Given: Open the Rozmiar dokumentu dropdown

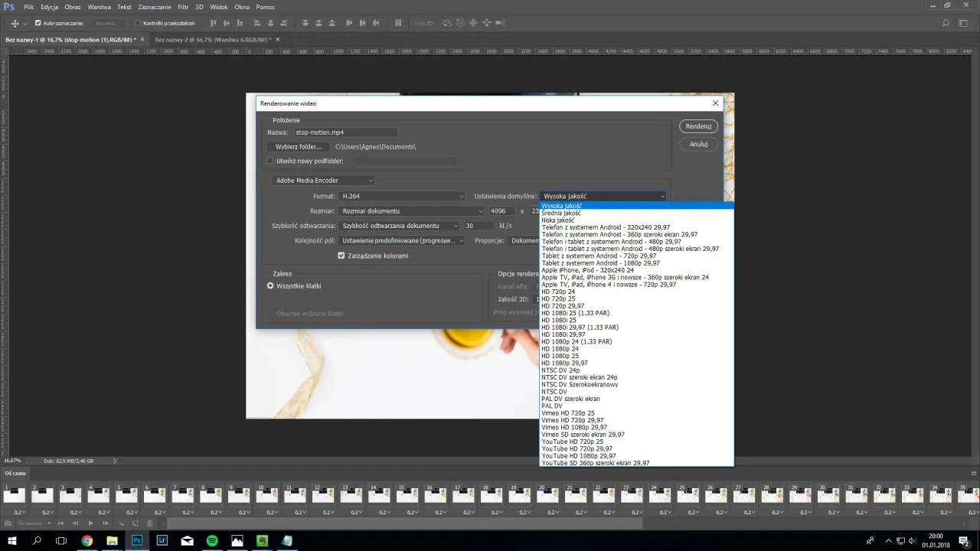Looking at the screenshot, I should pos(412,211).
